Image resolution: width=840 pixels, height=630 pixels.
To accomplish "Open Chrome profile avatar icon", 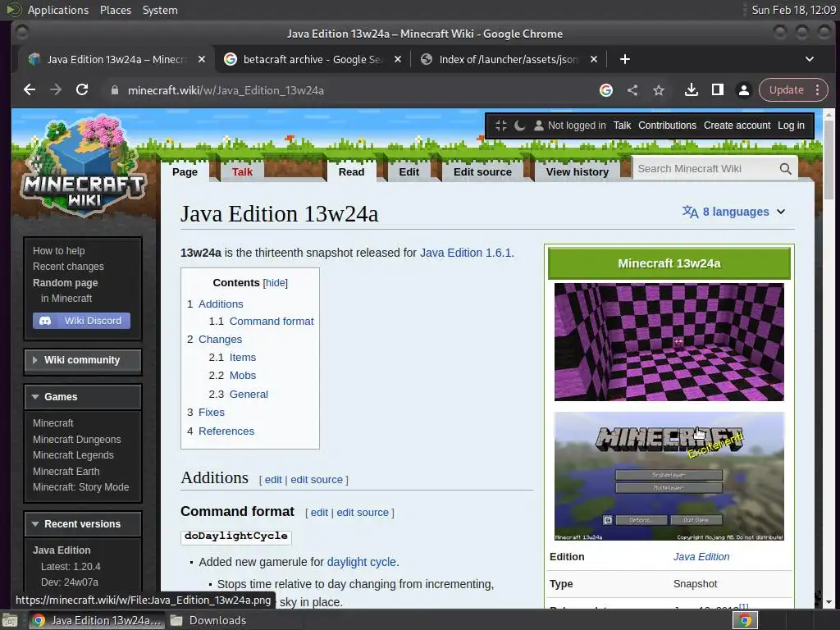I will tap(743, 90).
